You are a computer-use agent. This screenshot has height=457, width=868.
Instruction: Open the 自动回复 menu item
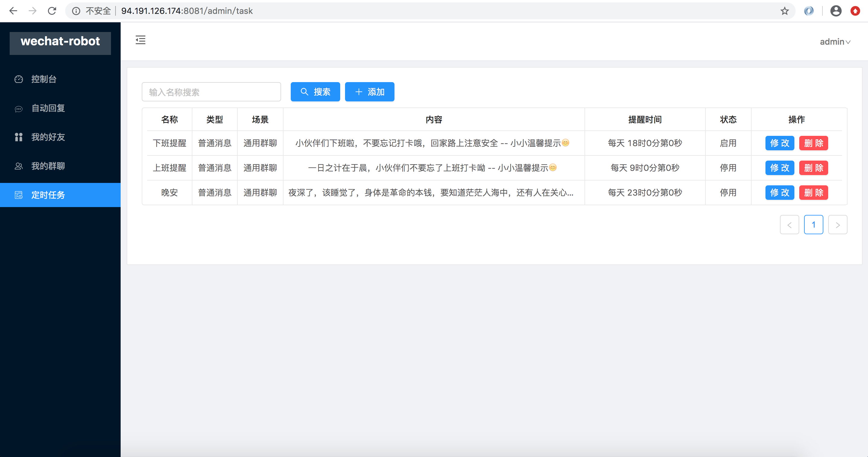pyautogui.click(x=48, y=108)
